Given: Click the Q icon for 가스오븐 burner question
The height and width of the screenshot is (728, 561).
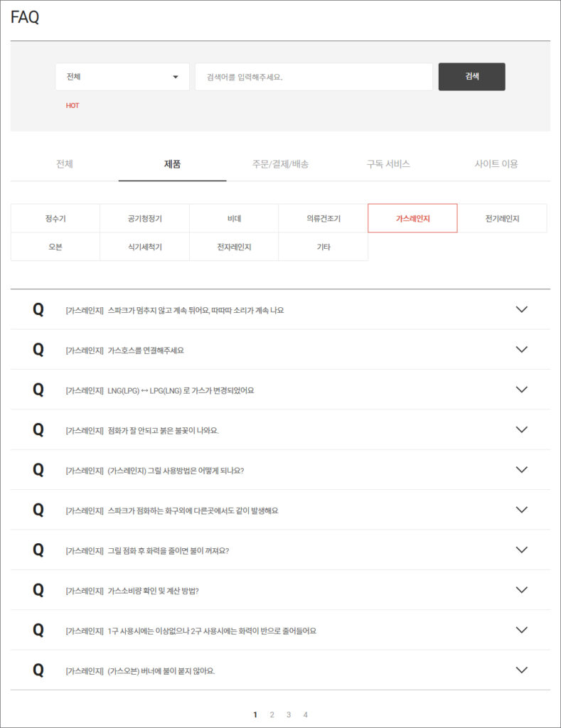Looking at the screenshot, I should point(38,670).
